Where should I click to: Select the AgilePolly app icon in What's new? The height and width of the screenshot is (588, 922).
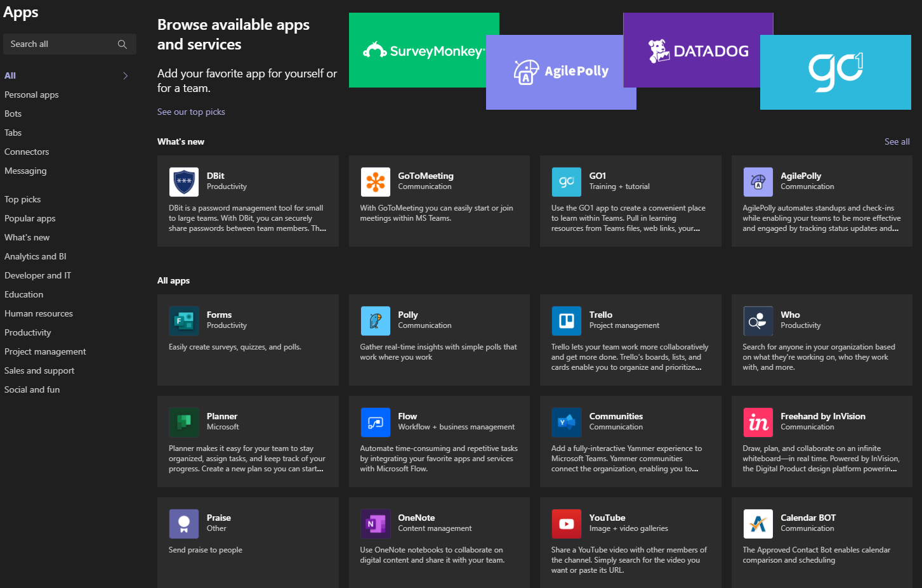pos(758,182)
